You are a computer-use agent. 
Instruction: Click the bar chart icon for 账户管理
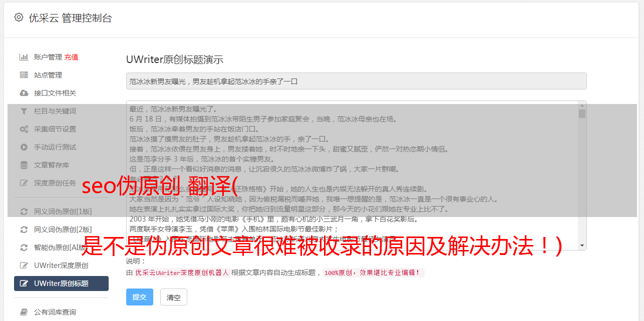pos(24,57)
